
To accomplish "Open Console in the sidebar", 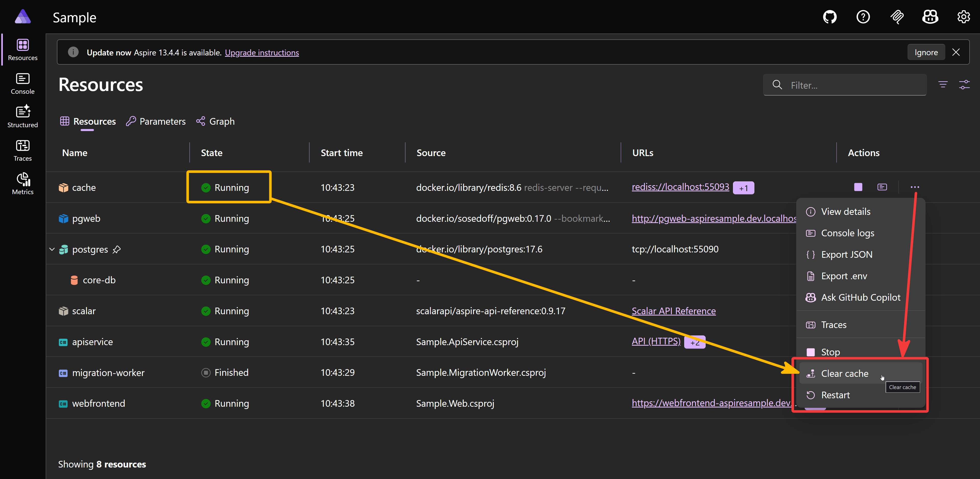I will point(23,83).
